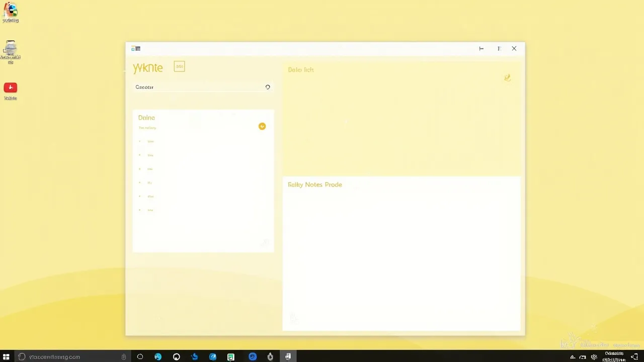This screenshot has height=362, width=644.
Task: Focus the search field in the yknte window
Action: pos(203,87)
